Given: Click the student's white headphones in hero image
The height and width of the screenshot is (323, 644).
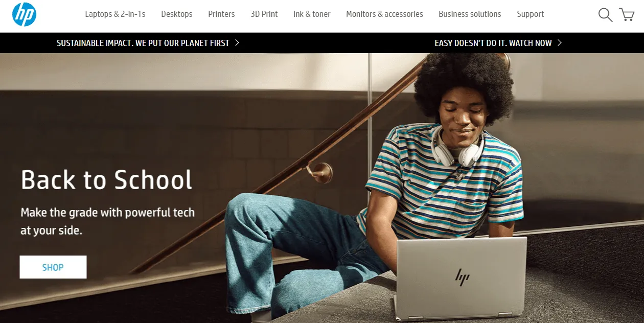Looking at the screenshot, I should [457, 148].
